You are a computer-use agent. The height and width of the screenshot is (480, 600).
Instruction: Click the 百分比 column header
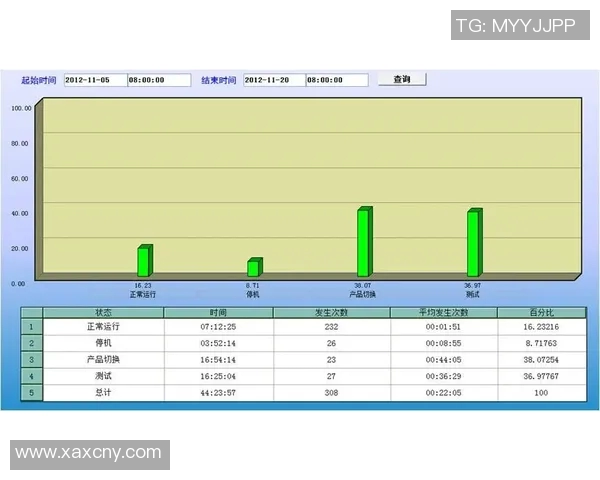[541, 313]
